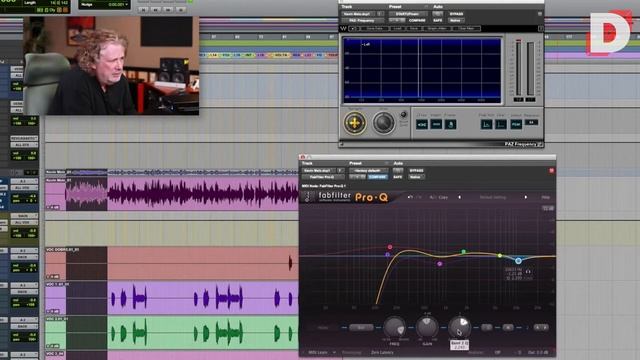
Task: Open the Native dropdown in PAZ Frequency header
Action: (456, 20)
